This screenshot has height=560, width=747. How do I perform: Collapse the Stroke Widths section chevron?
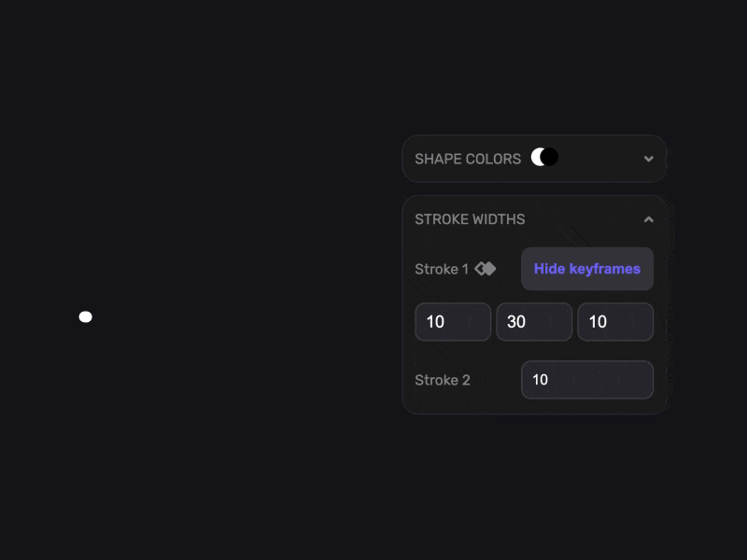(x=648, y=219)
